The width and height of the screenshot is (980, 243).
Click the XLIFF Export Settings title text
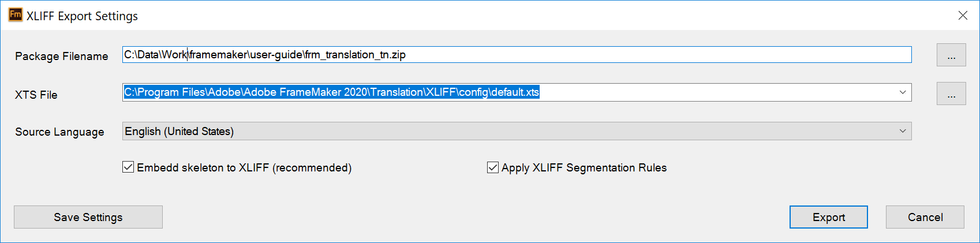coord(82,16)
